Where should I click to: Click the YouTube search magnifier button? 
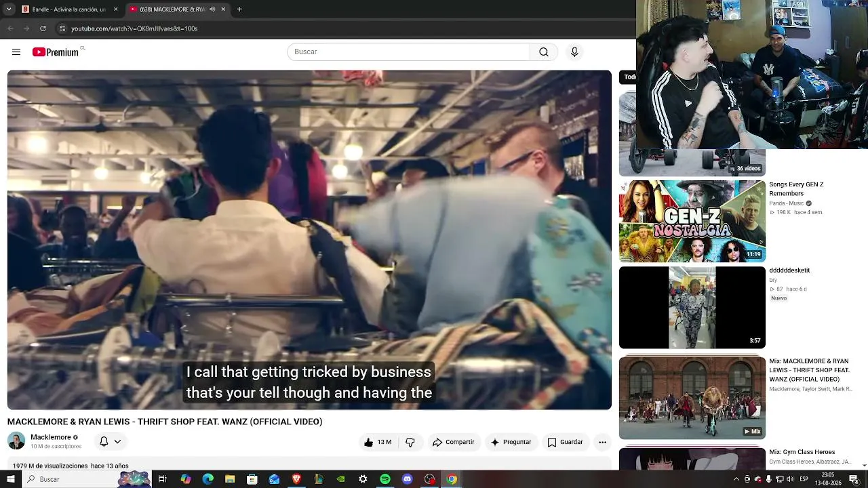544,52
